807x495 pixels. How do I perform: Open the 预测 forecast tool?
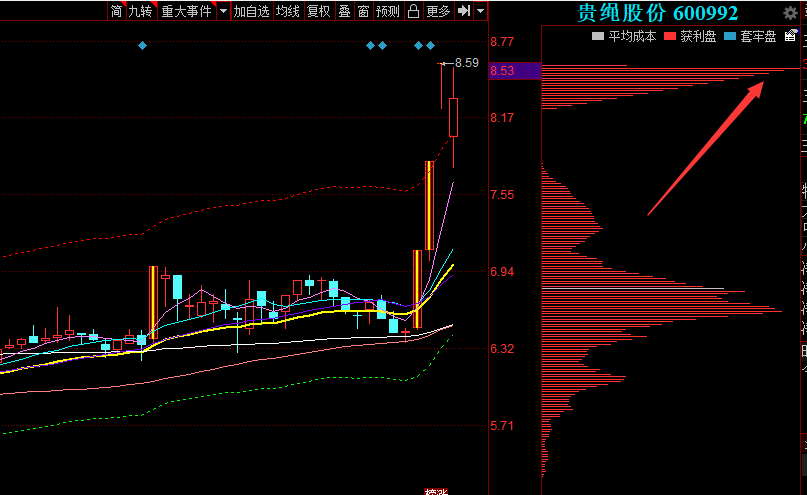point(388,11)
